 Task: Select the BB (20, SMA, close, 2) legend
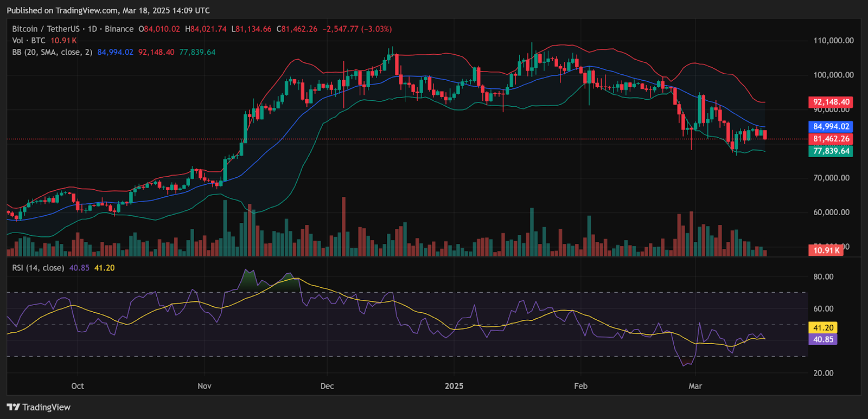[52, 52]
